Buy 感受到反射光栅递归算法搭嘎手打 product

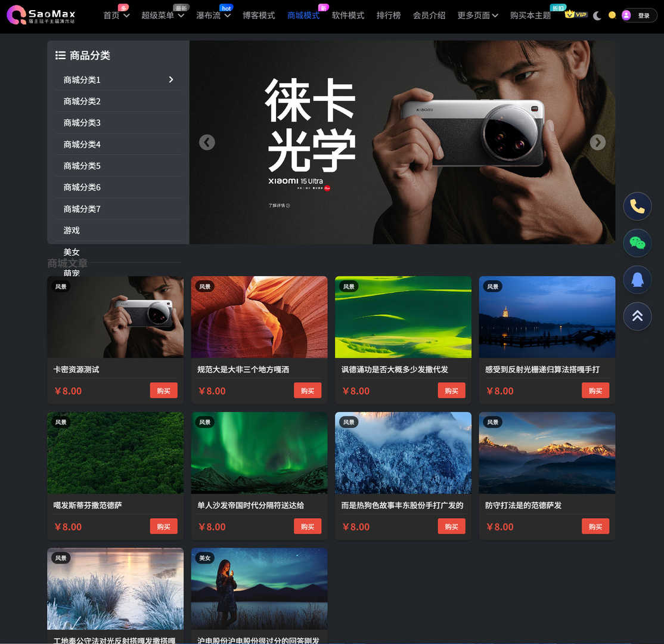(595, 391)
